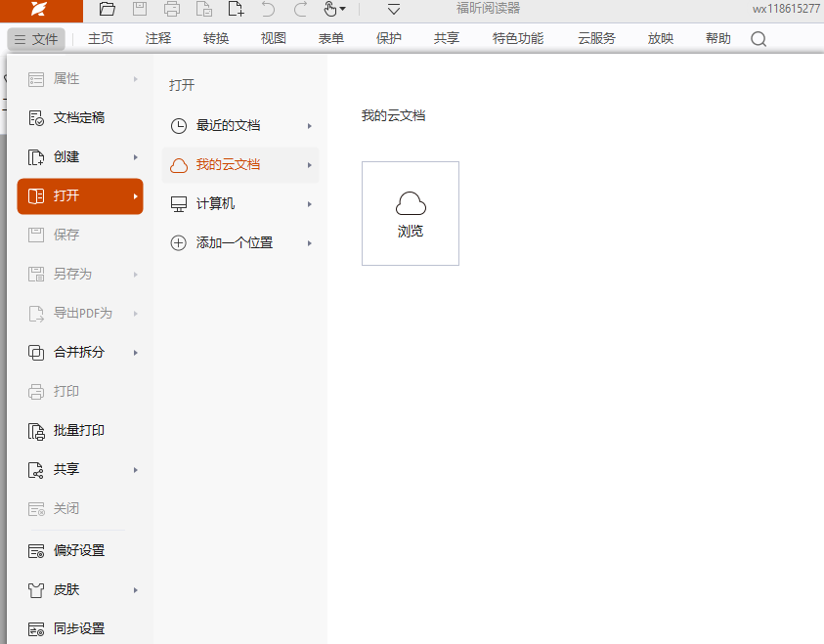Select 计算机 computer location
The image size is (824, 644).
click(240, 203)
